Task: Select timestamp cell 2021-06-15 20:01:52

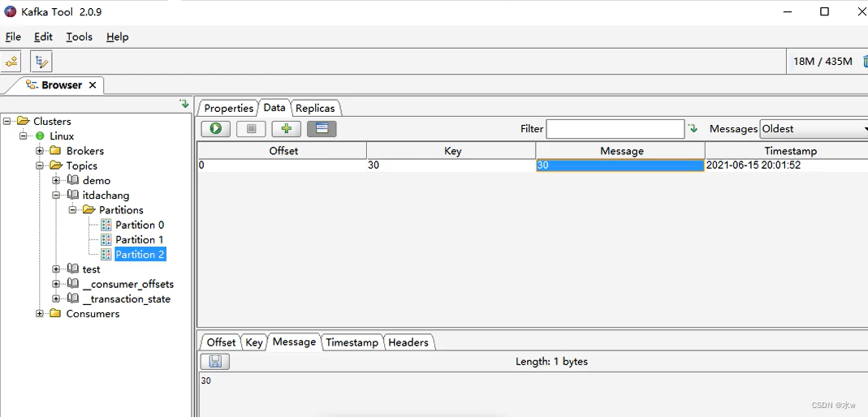Action: [x=787, y=166]
